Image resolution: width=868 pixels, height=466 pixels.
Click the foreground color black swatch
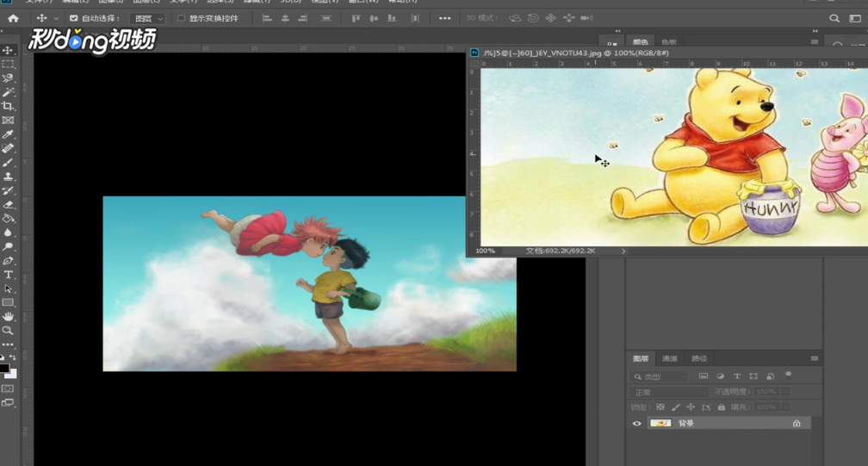(x=3, y=369)
